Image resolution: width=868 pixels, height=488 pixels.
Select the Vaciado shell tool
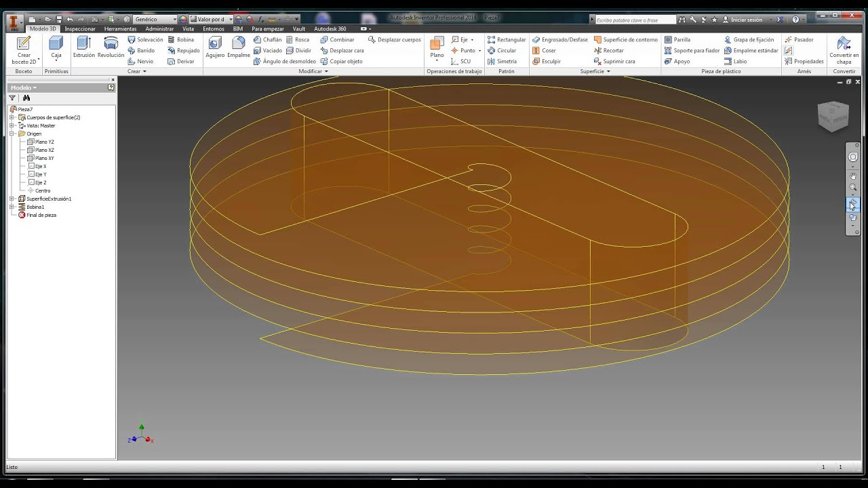(x=267, y=50)
